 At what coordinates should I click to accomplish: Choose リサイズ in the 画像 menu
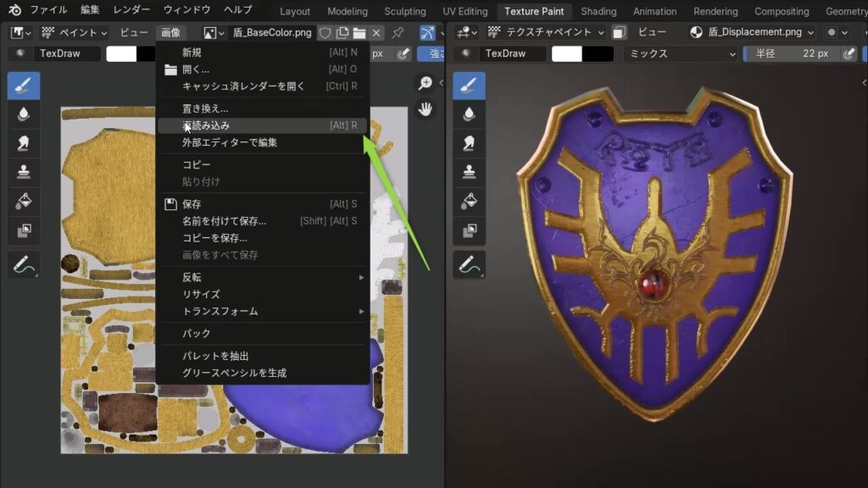[x=264, y=294]
